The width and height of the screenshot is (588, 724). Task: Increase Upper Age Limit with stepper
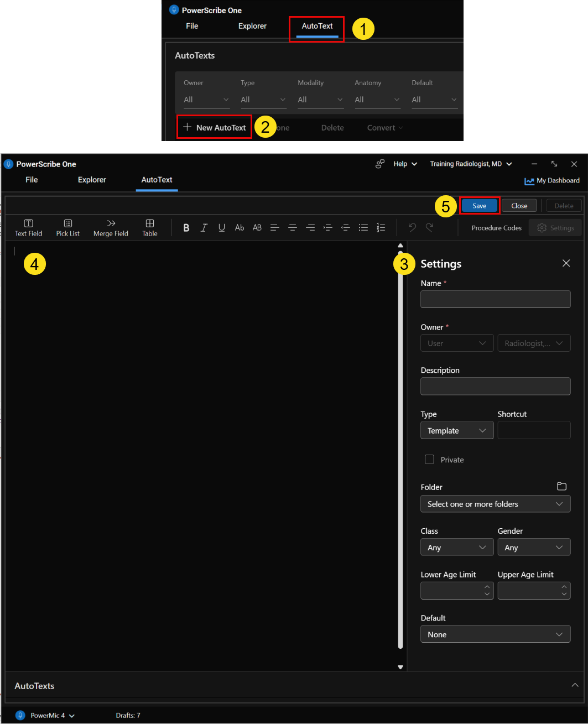(564, 587)
